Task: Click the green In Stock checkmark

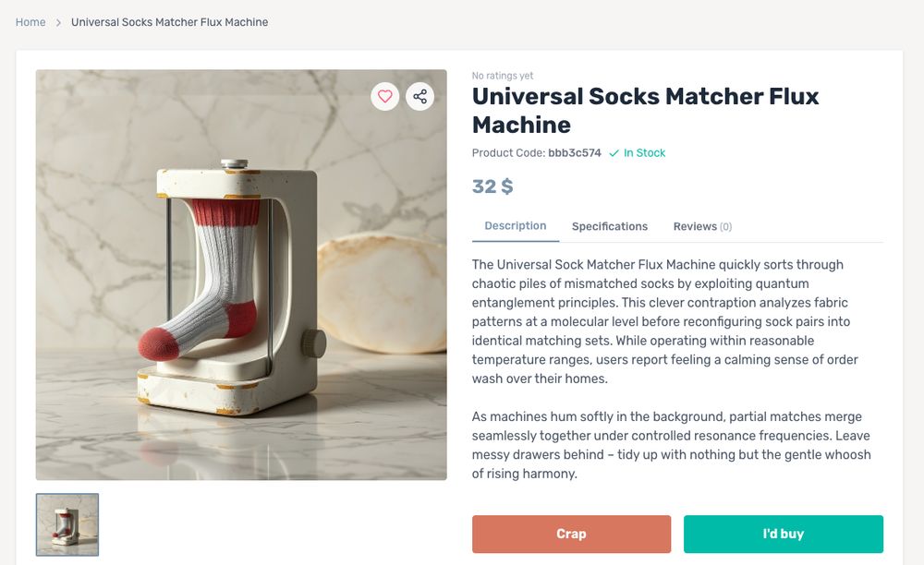Action: click(615, 152)
